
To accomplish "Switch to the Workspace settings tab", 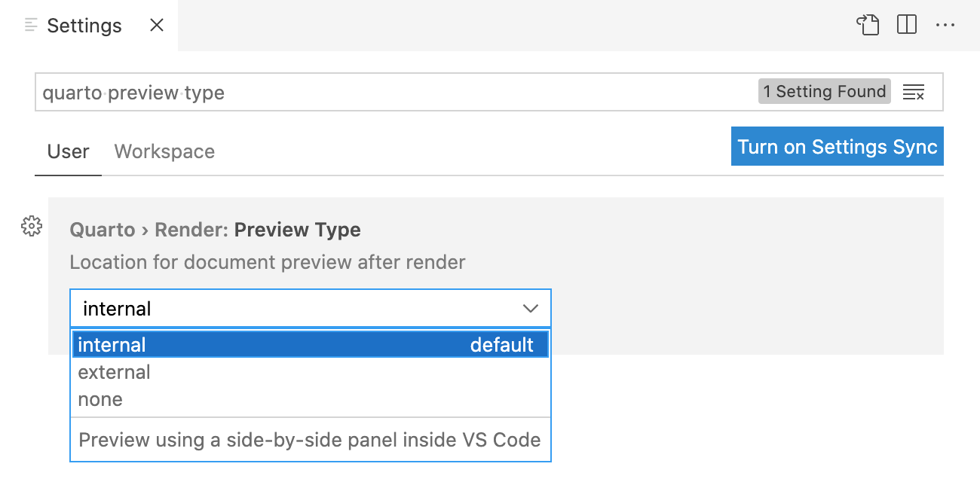I will (164, 151).
